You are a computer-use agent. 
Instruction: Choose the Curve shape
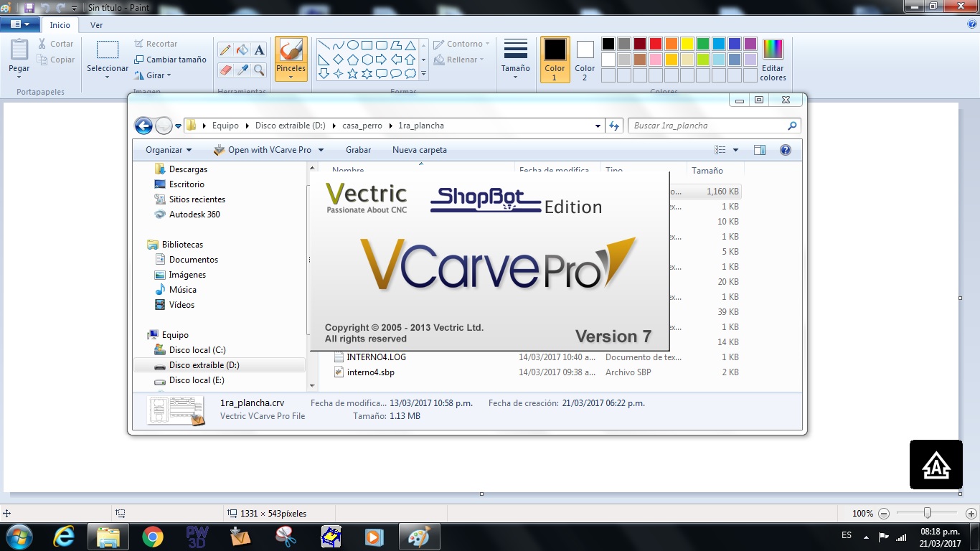pos(338,45)
